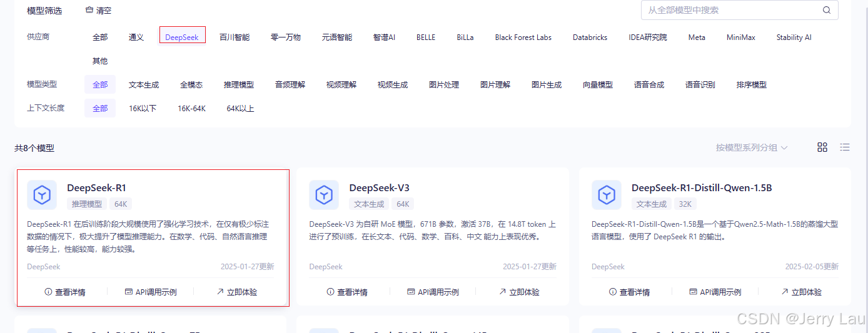The image size is (868, 333).
Task: Filter by provider 其他
Action: point(100,61)
